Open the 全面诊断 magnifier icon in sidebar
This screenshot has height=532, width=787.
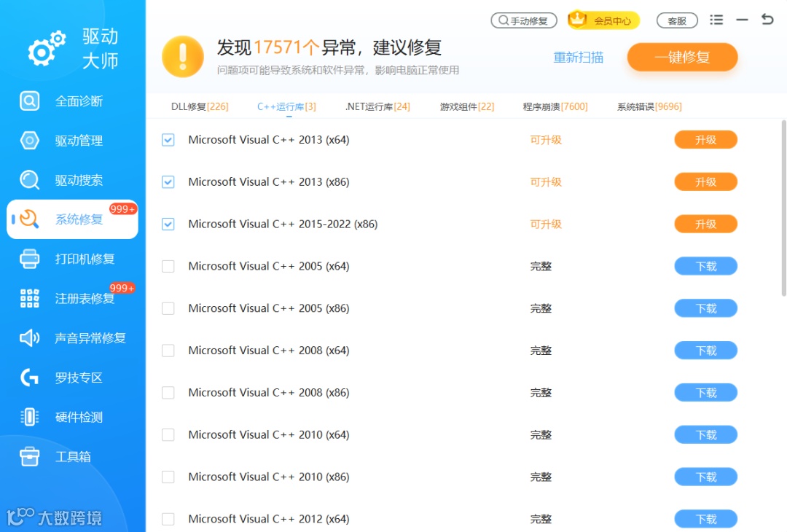tap(30, 101)
